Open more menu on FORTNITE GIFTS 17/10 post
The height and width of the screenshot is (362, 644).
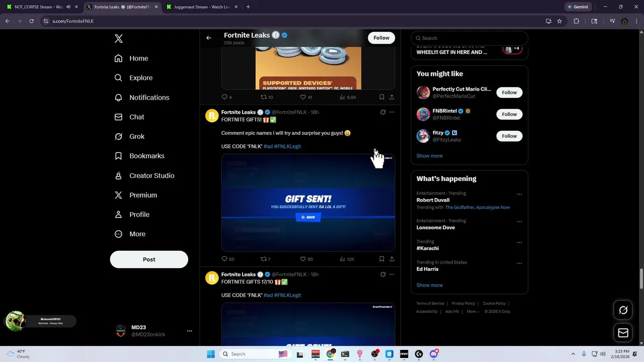392,275
